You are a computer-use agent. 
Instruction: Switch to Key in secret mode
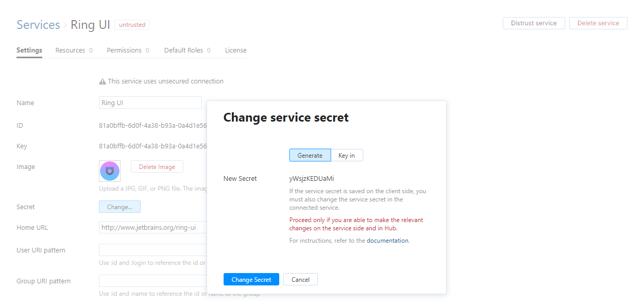(x=347, y=155)
